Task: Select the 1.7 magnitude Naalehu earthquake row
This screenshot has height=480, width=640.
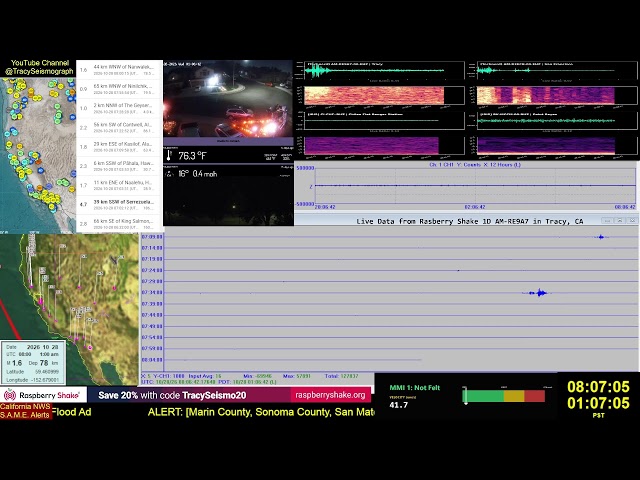Action: [120, 185]
